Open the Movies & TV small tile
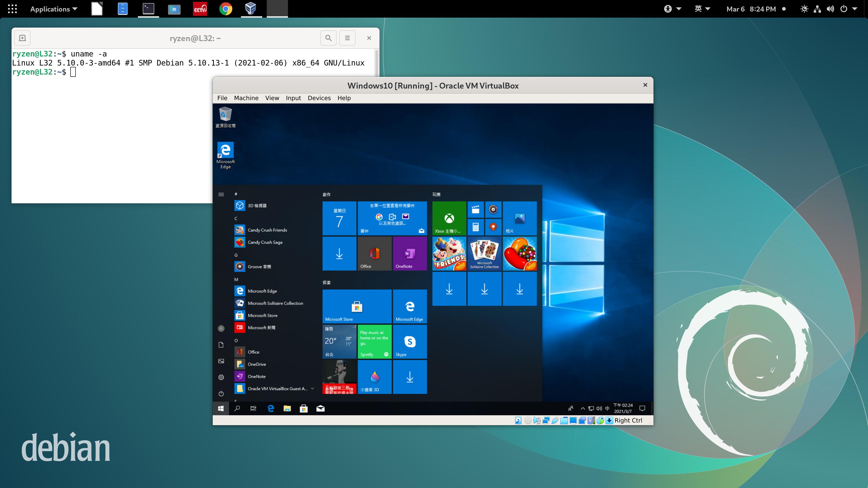868x488 pixels. pyautogui.click(x=475, y=209)
